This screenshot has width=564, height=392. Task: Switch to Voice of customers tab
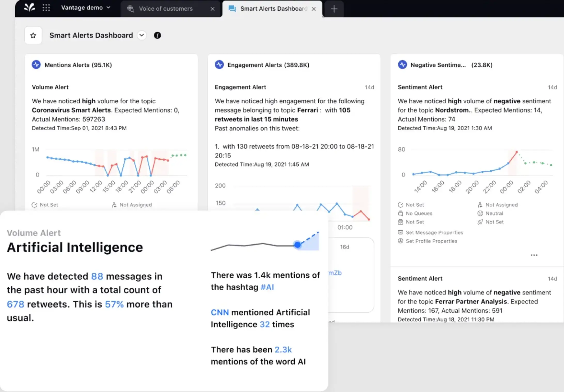[166, 9]
